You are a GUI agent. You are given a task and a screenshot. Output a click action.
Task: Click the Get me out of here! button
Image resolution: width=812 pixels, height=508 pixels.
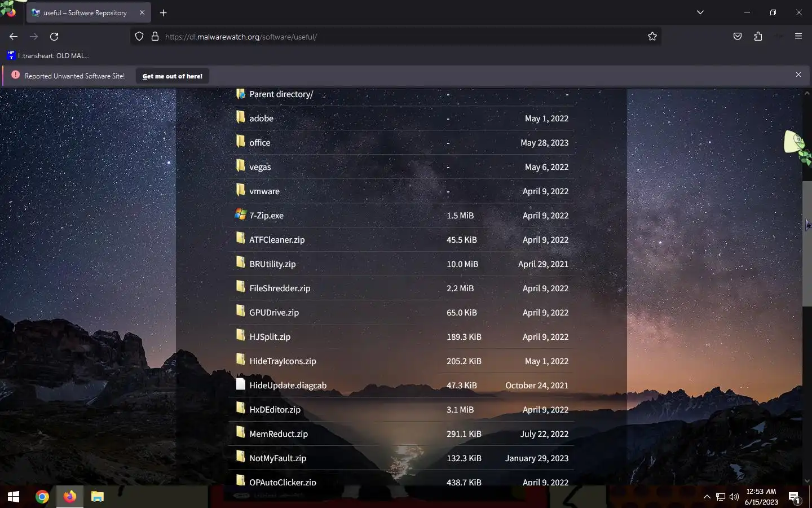click(x=173, y=76)
